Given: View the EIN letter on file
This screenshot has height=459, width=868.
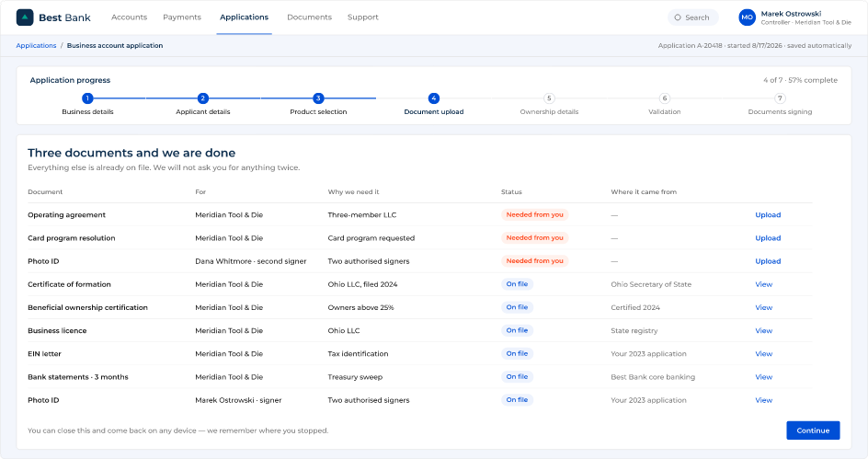Looking at the screenshot, I should [x=764, y=354].
